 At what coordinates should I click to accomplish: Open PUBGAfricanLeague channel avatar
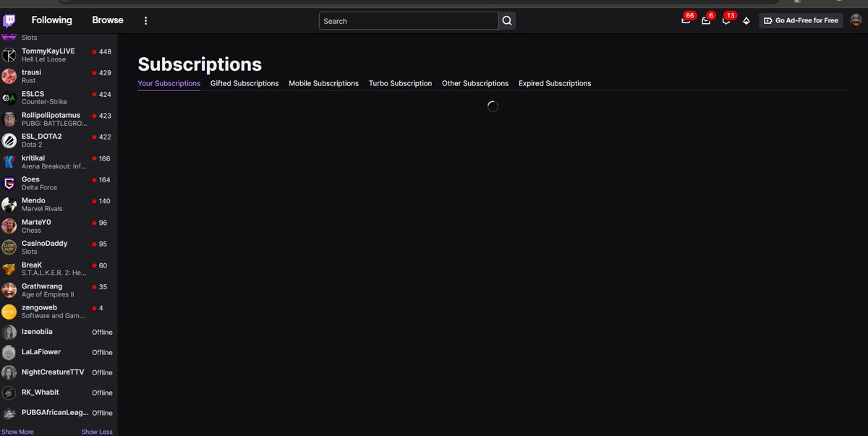click(9, 414)
